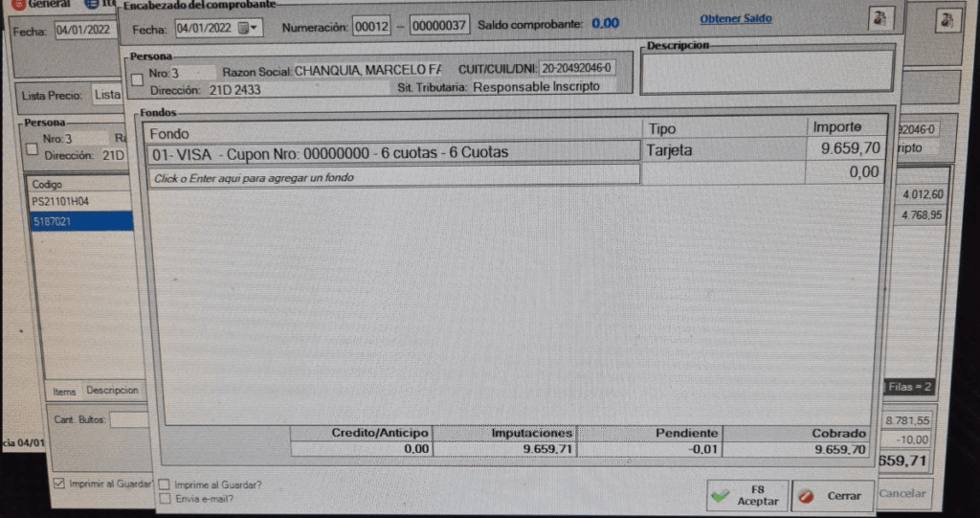Click the Cancelar button behind the dialog

(902, 494)
